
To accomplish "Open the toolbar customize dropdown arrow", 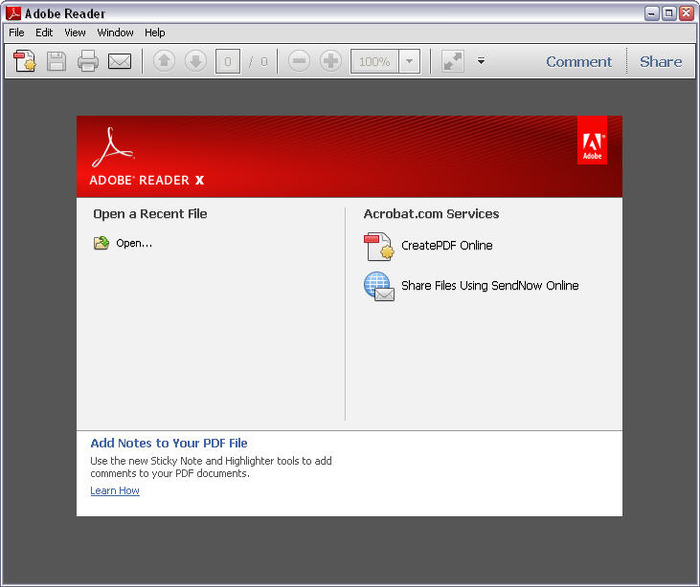I will pos(481,61).
